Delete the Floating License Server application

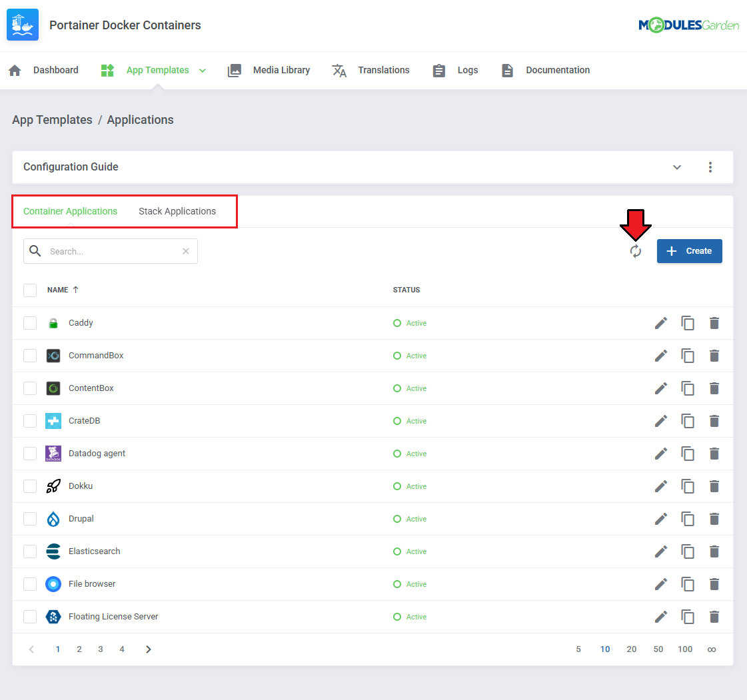point(714,617)
